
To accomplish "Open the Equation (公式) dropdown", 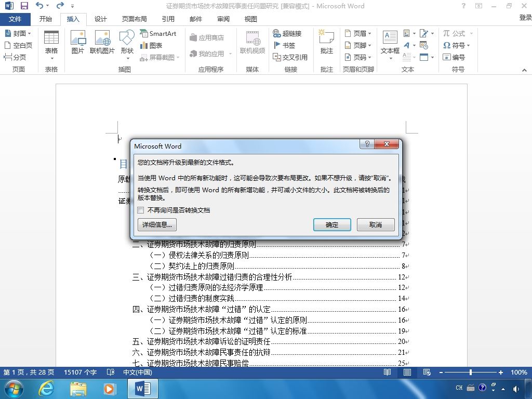I will (x=458, y=33).
